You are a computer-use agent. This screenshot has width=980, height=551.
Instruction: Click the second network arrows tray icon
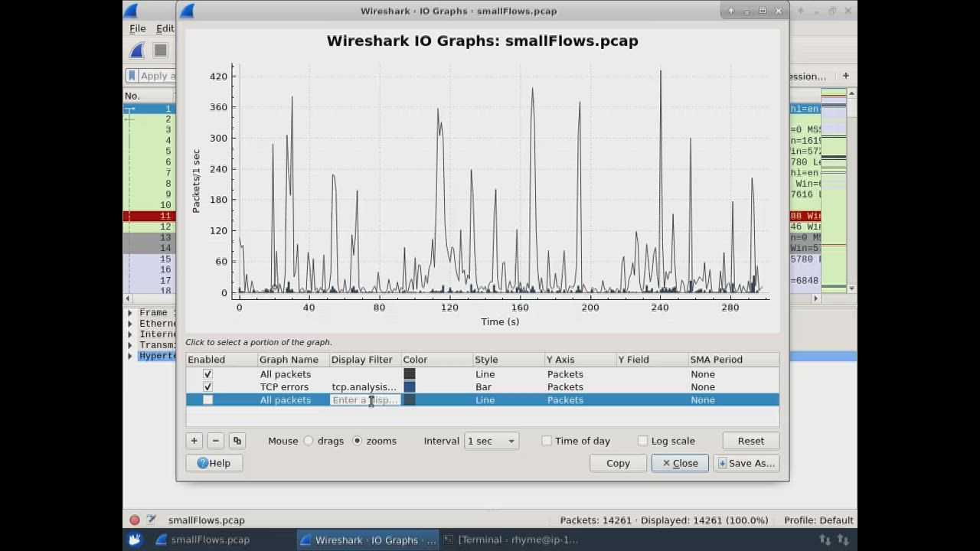pyautogui.click(x=843, y=540)
